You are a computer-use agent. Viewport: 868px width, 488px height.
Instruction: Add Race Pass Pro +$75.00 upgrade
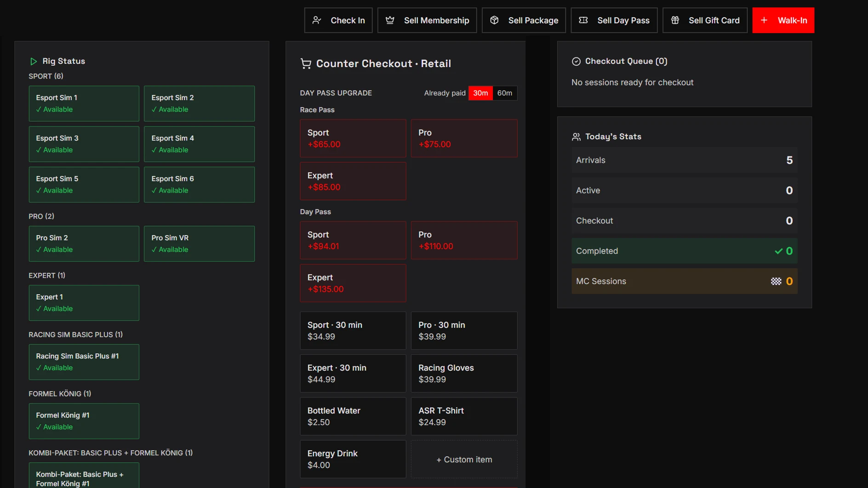tap(464, 138)
